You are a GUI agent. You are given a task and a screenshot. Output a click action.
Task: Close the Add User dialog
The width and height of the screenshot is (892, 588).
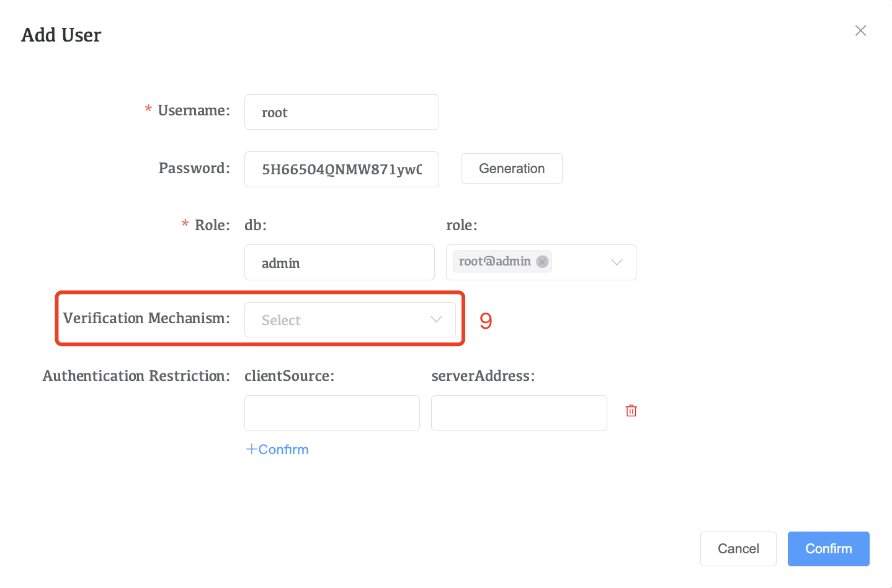click(x=860, y=31)
